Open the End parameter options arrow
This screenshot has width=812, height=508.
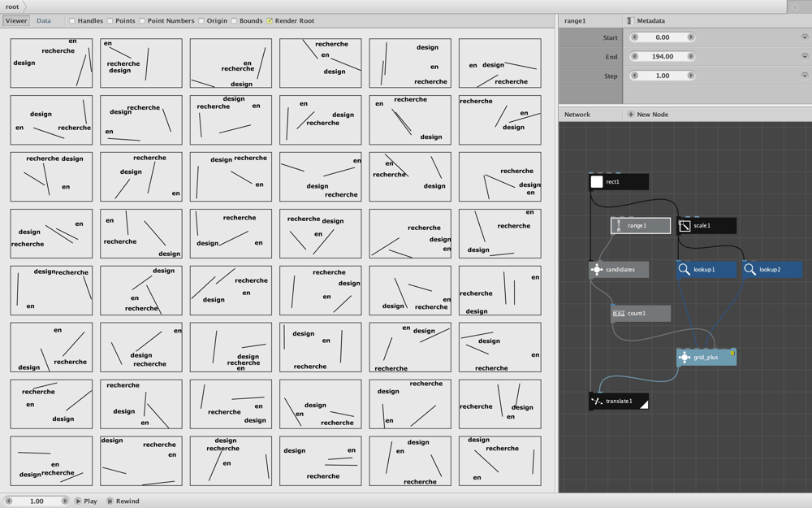(x=804, y=57)
